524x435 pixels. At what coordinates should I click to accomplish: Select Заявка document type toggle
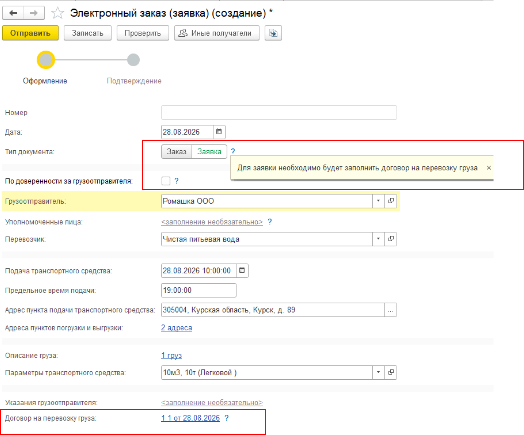(x=209, y=151)
